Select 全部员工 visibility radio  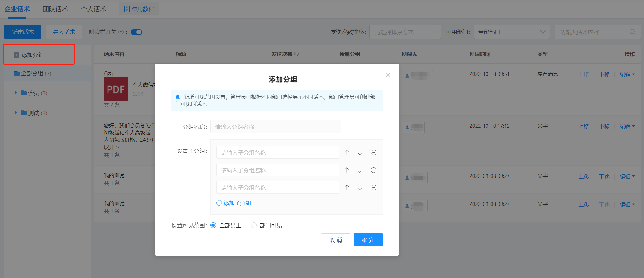tap(213, 225)
